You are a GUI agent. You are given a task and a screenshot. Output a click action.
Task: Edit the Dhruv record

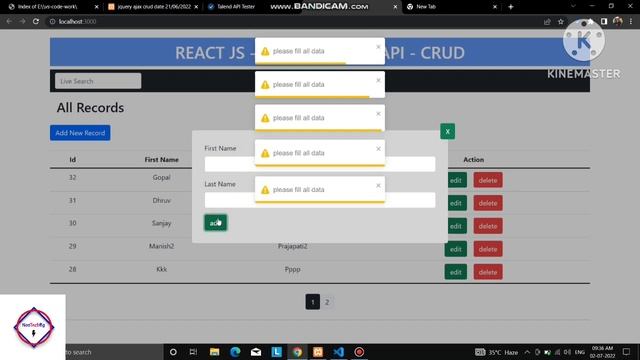click(x=456, y=203)
